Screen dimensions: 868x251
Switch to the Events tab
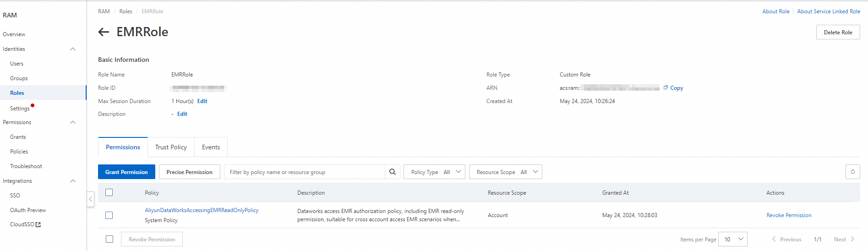tap(211, 147)
